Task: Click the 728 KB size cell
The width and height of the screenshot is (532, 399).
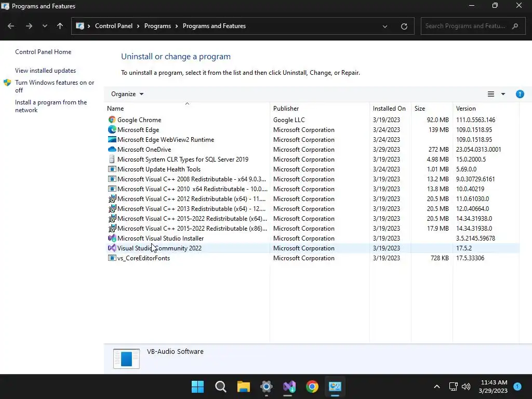Action: (x=440, y=258)
